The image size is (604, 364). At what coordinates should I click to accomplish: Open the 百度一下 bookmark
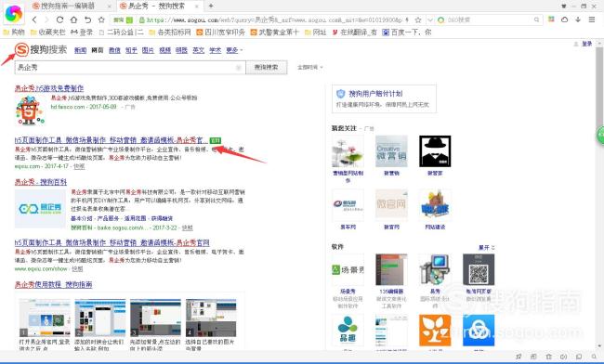click(406, 32)
